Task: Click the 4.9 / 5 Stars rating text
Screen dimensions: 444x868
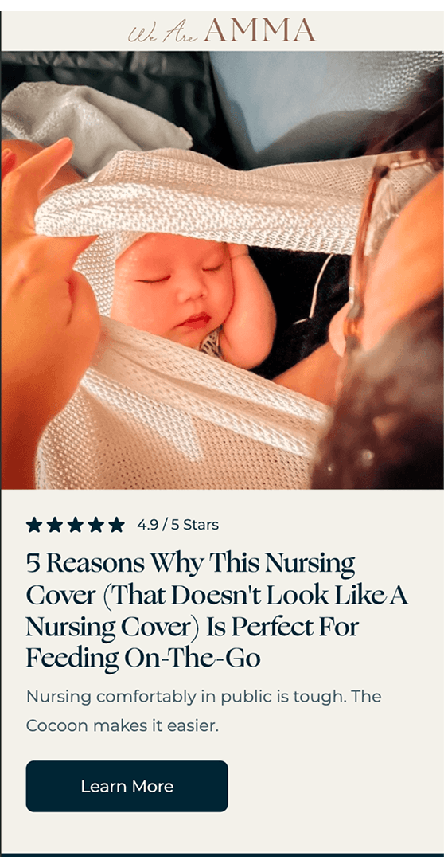Action: pyautogui.click(x=178, y=524)
